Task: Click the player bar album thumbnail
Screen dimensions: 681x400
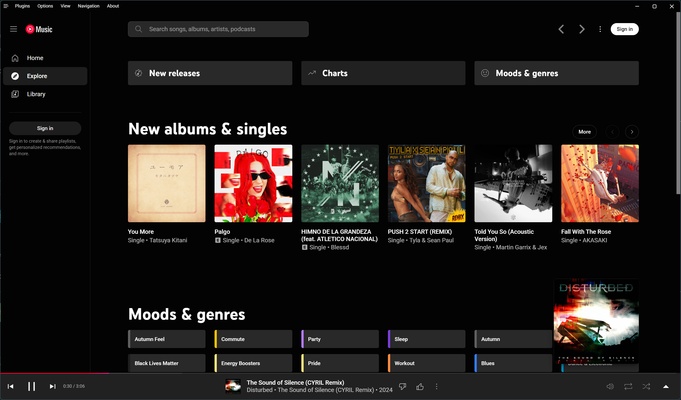Action: (233, 386)
